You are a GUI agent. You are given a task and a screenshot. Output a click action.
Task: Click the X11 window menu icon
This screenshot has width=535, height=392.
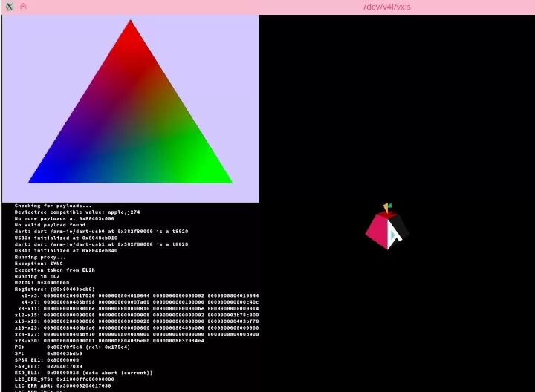pos(9,7)
